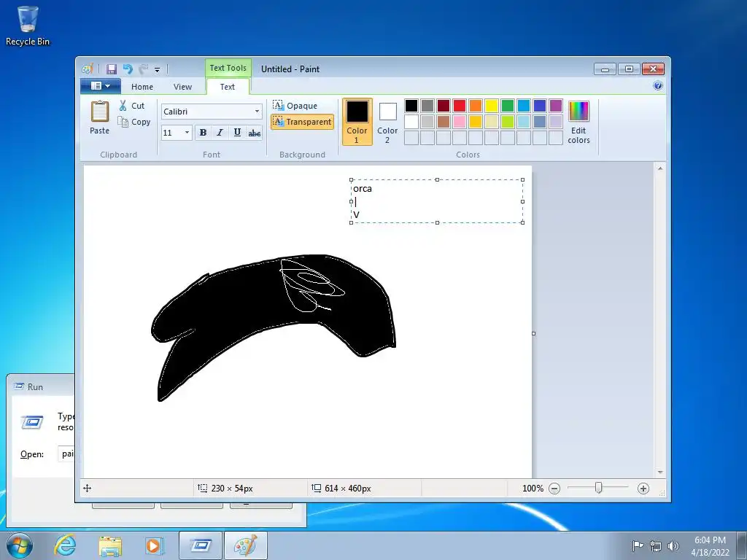Click the Paint icon in title bar

pos(88,69)
